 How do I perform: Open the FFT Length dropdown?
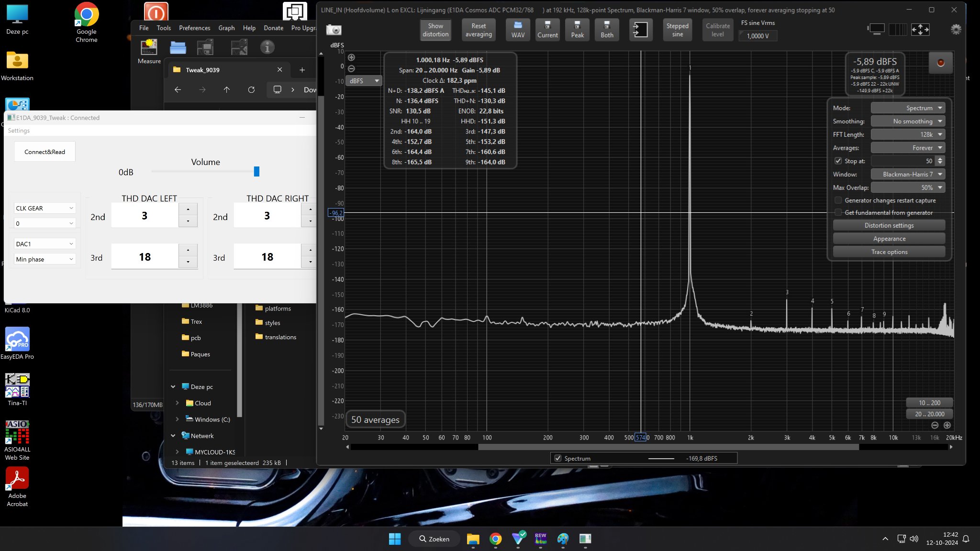click(908, 135)
